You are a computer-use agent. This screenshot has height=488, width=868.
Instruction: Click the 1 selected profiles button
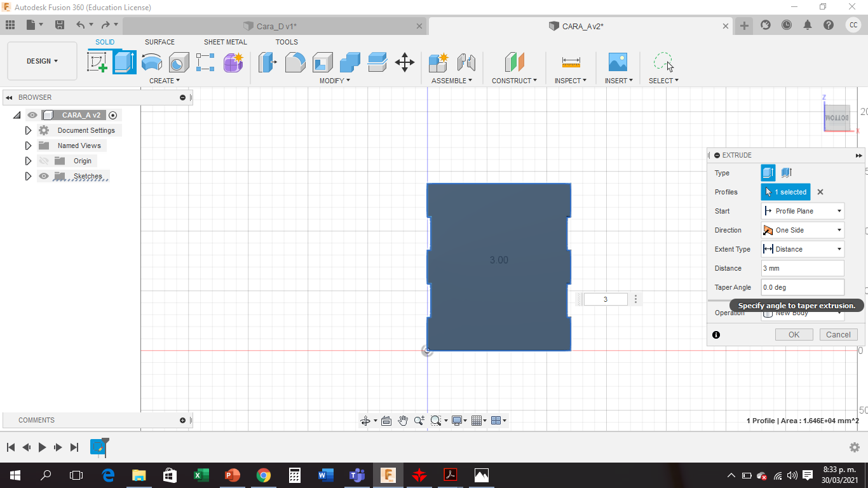(786, 192)
